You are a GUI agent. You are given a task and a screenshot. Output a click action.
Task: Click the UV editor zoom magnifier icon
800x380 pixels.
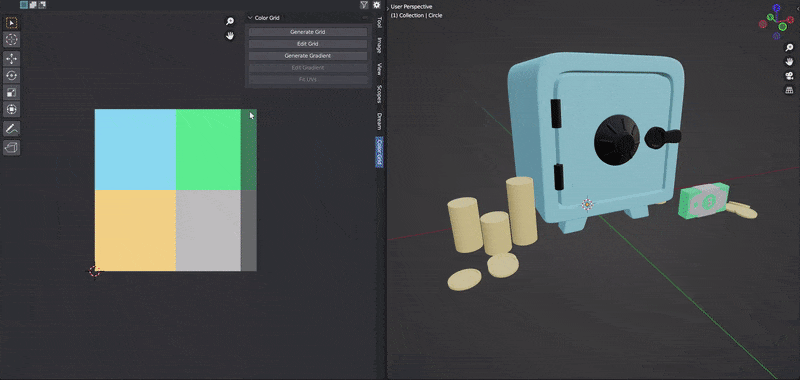coord(230,21)
